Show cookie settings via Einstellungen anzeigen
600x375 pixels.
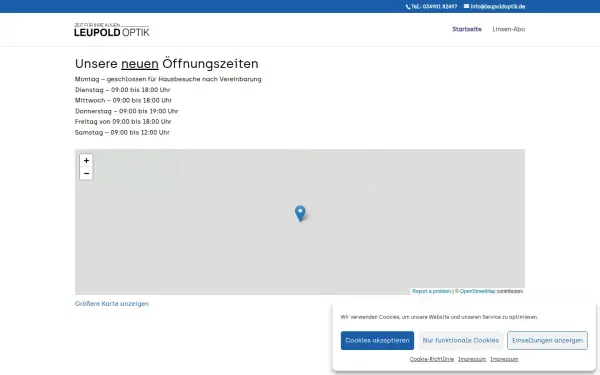point(548,340)
